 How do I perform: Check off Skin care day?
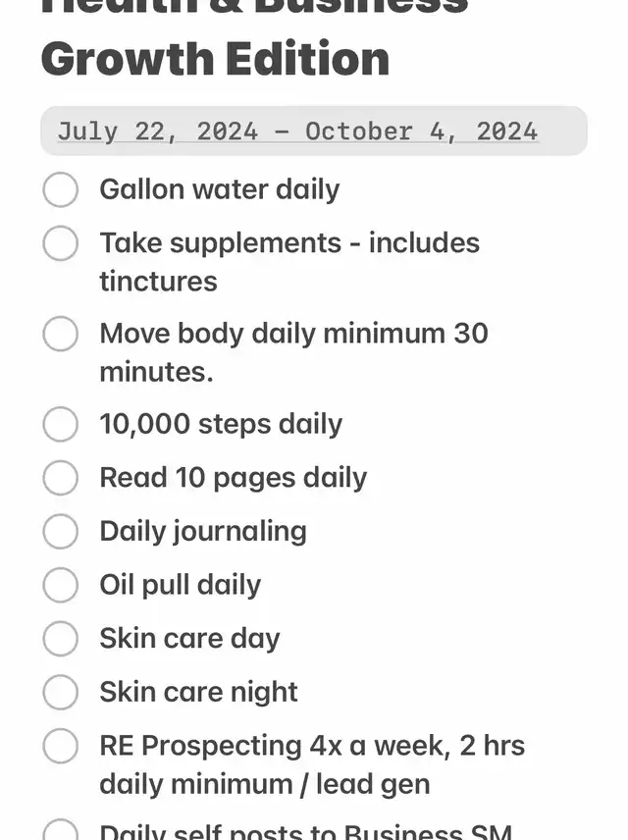(60, 639)
